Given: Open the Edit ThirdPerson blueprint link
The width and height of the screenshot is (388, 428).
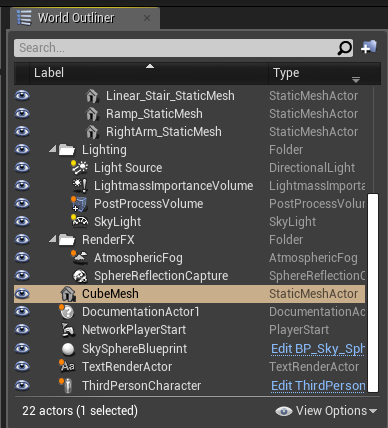Looking at the screenshot, I should pyautogui.click(x=318, y=386).
